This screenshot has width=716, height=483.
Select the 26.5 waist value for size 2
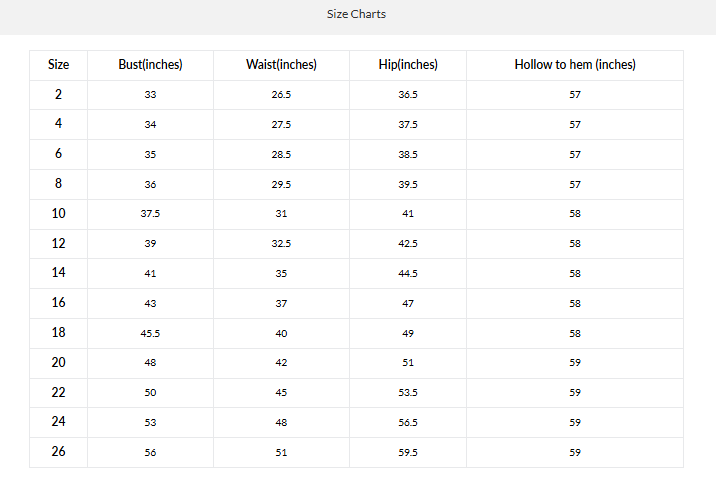tap(281, 95)
